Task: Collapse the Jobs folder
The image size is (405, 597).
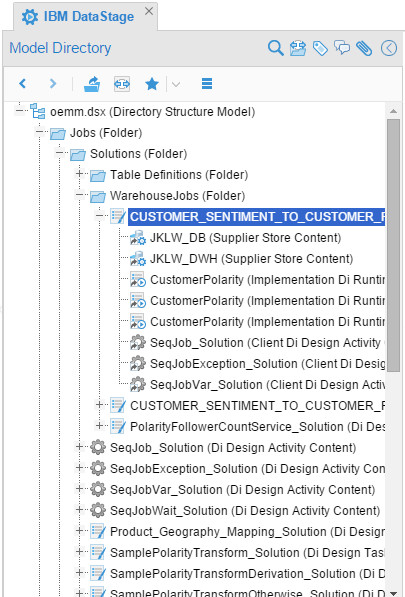Action: click(39, 132)
